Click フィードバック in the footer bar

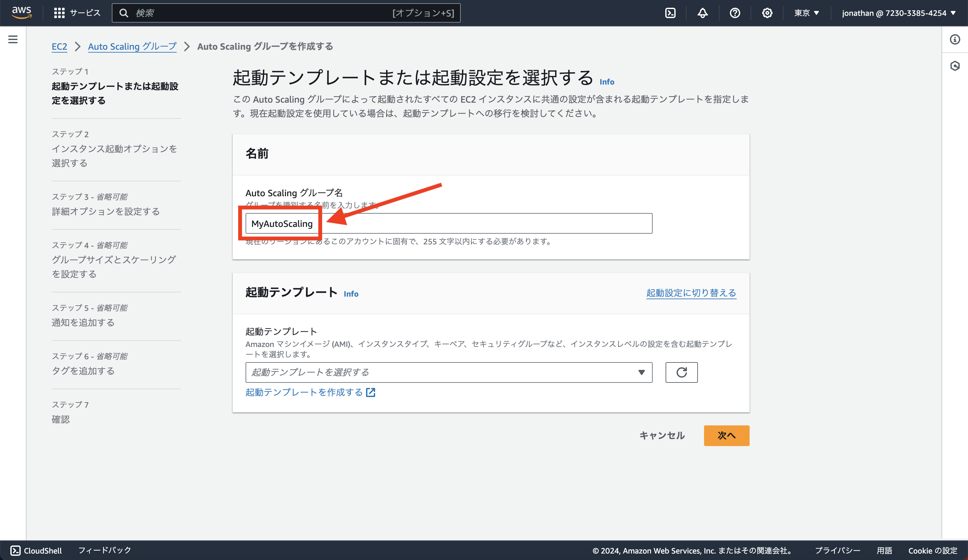click(104, 550)
